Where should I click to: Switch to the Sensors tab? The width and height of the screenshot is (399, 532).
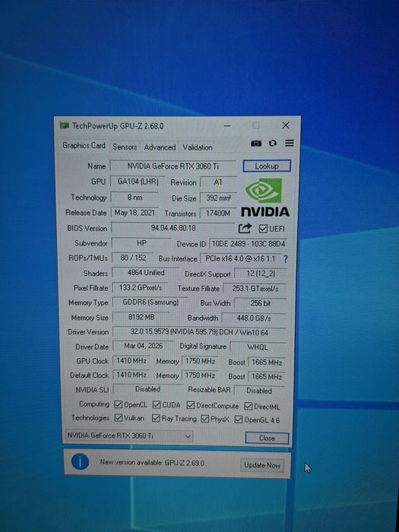(125, 147)
